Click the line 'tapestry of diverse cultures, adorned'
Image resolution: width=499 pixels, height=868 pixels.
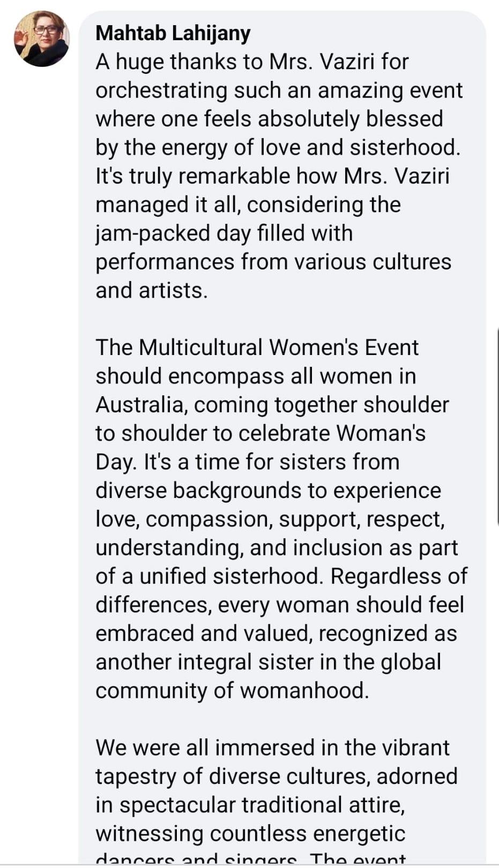click(277, 776)
